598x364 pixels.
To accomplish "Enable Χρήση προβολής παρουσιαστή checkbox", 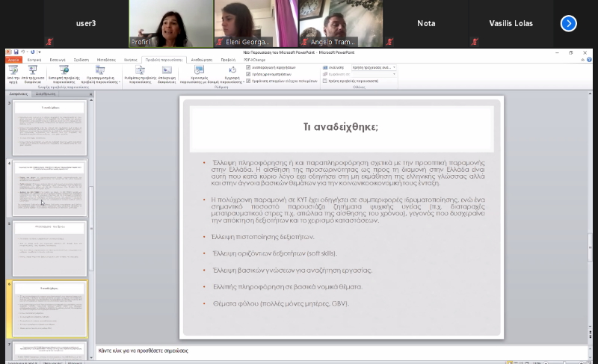I will click(325, 81).
